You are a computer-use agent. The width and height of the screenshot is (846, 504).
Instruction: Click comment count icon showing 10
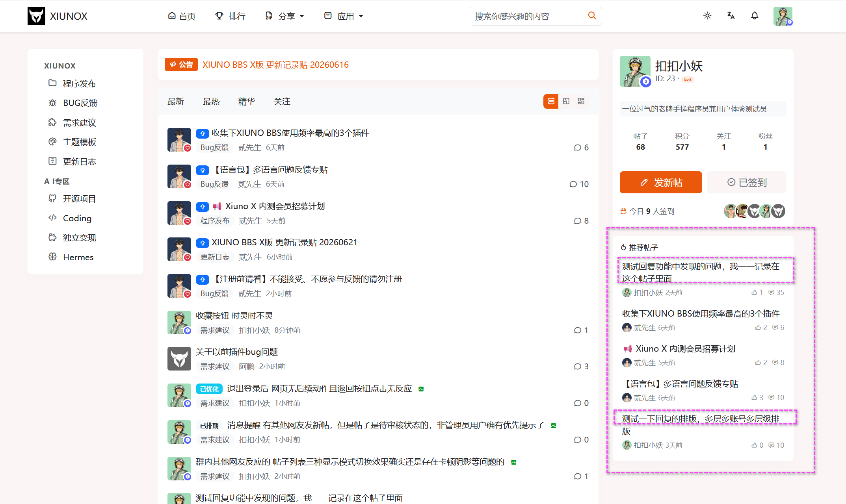pos(573,184)
